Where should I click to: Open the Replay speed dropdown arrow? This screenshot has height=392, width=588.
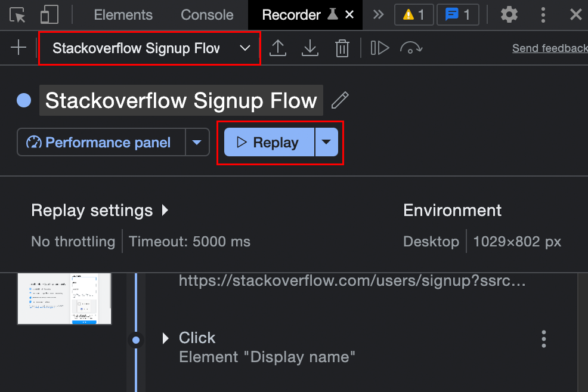point(327,142)
